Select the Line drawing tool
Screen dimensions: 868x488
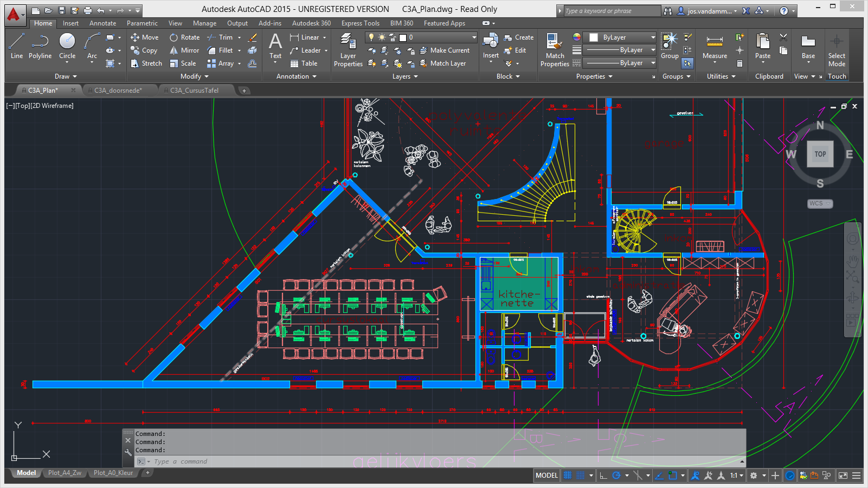(17, 46)
